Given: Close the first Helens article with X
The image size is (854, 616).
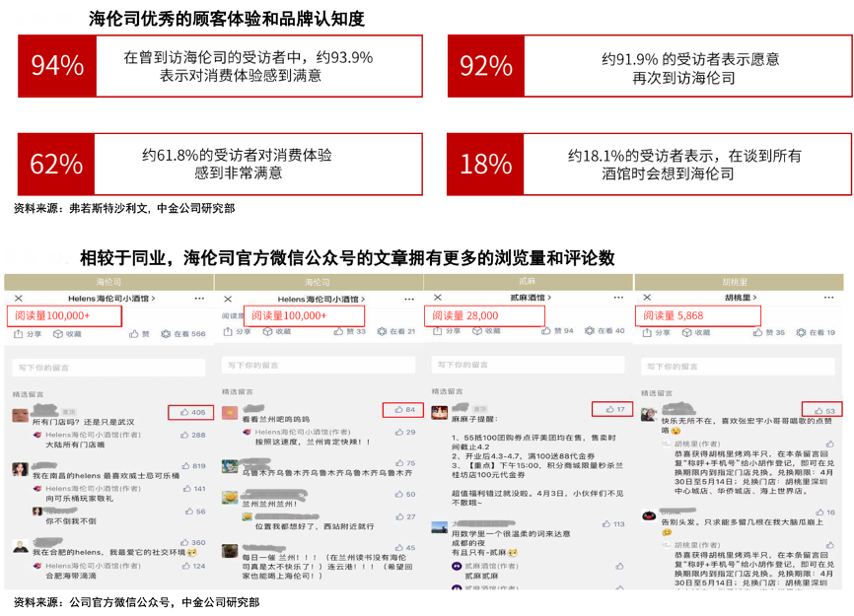Looking at the screenshot, I should point(17,298).
